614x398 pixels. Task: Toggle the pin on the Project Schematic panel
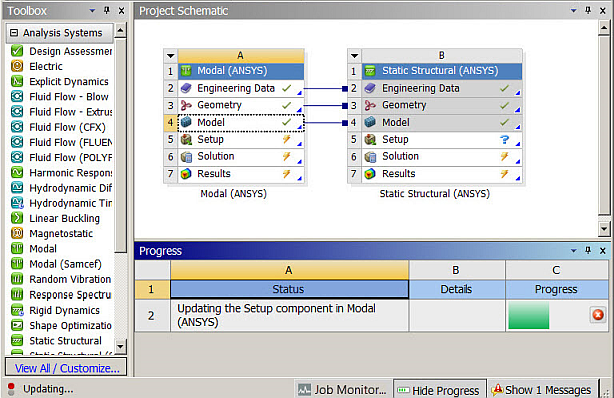(588, 11)
